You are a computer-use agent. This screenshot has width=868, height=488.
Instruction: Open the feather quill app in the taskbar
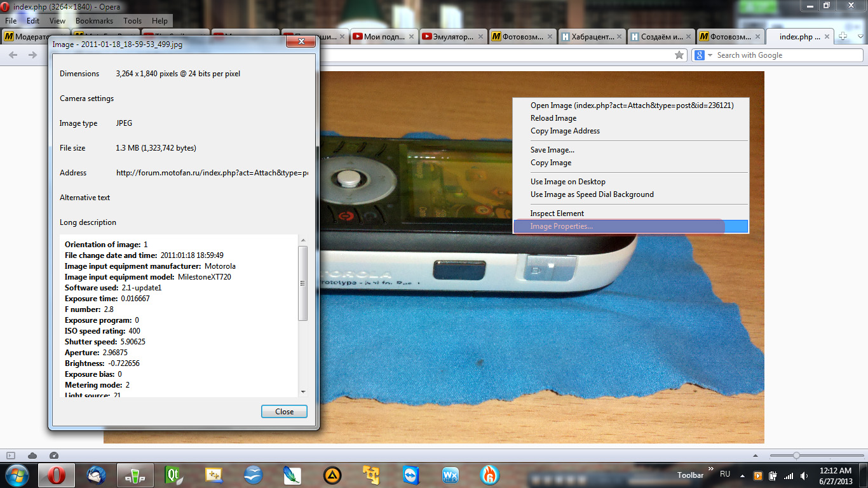click(292, 475)
